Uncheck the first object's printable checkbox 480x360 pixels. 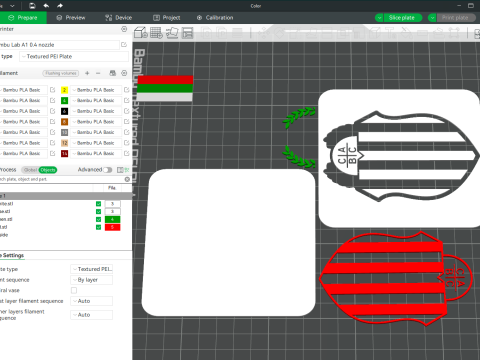[x=98, y=204]
